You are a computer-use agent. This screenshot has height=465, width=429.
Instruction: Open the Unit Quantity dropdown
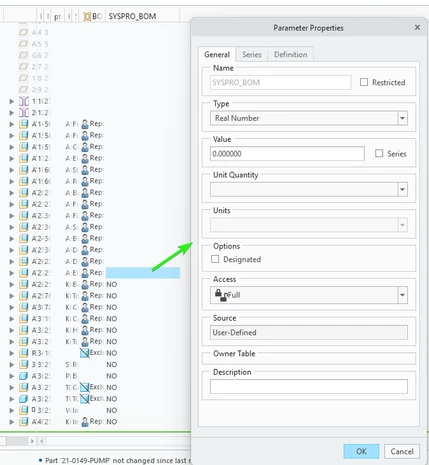pyautogui.click(x=402, y=190)
